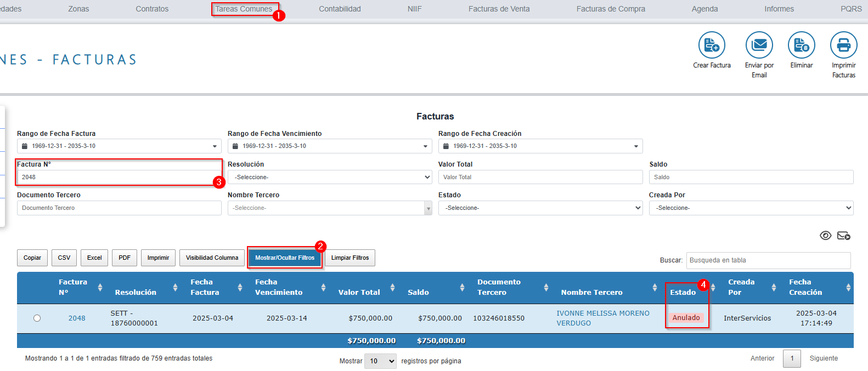Sort table by the Factura N° column arrows
The image size is (868, 371).
click(x=100, y=288)
